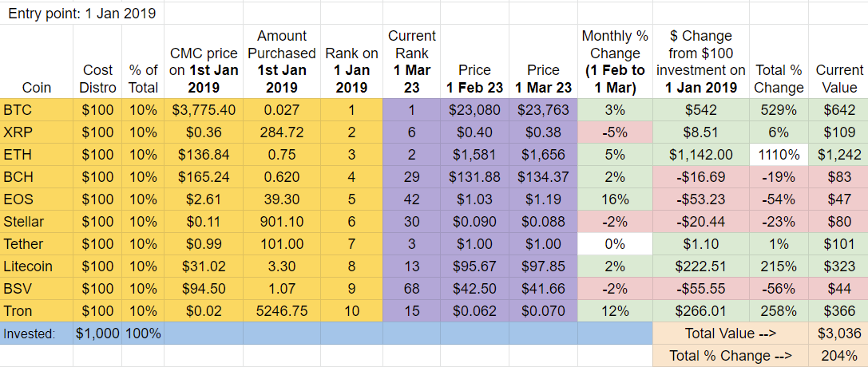Select ETH 1 Mar price $1,656

[x=543, y=155]
